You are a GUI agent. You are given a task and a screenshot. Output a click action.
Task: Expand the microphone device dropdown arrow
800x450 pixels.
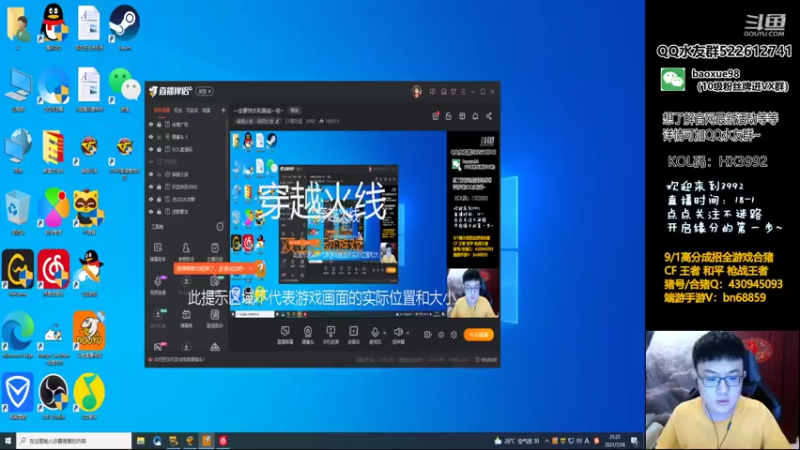[385, 333]
